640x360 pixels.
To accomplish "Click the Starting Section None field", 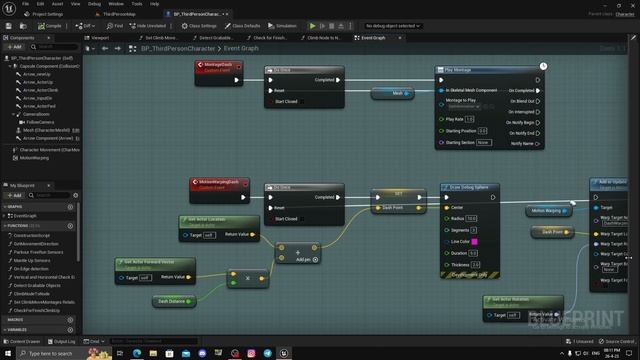I will [484, 142].
